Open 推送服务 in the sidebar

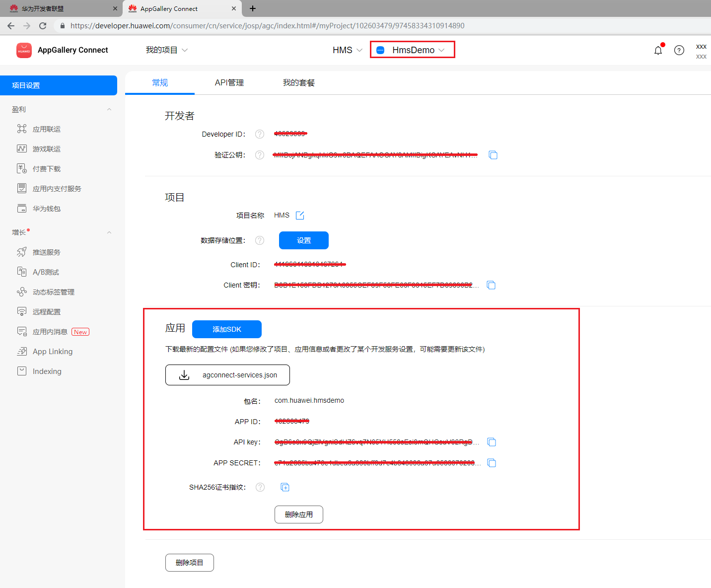point(47,252)
